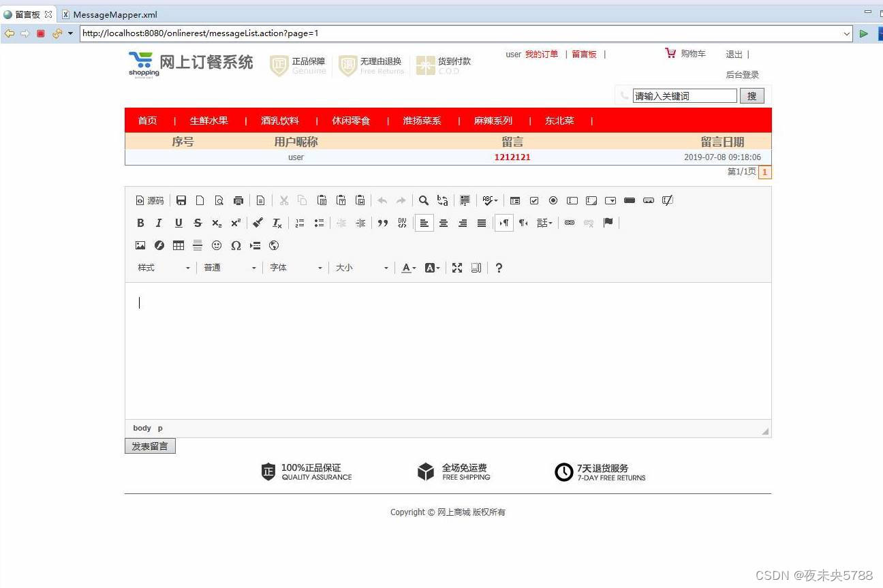Click the New Page icon in the editor
Image resolution: width=883 pixels, height=588 pixels.
pyautogui.click(x=200, y=200)
